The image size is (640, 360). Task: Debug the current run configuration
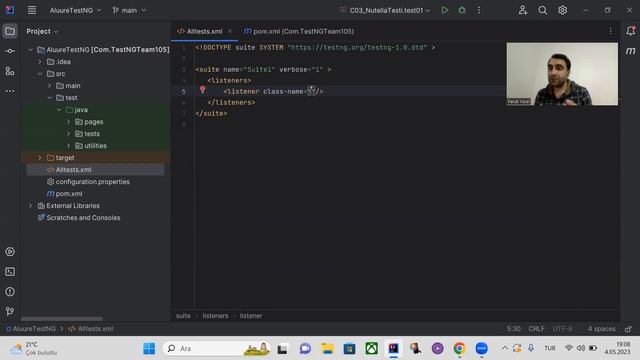tap(462, 10)
